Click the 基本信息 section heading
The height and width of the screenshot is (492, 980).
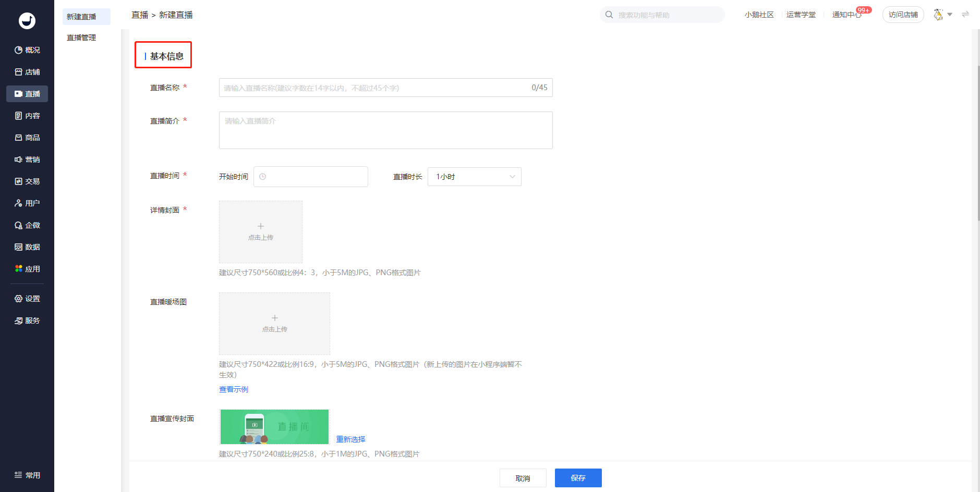[x=166, y=56]
